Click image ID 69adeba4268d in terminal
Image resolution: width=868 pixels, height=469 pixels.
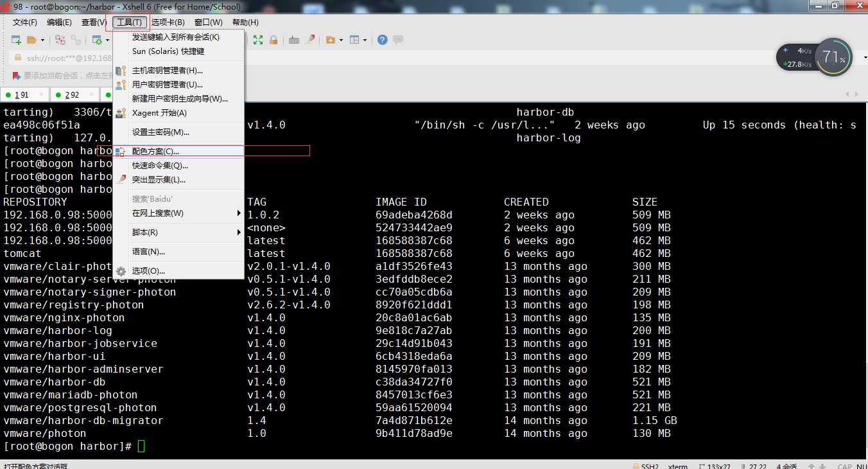414,215
